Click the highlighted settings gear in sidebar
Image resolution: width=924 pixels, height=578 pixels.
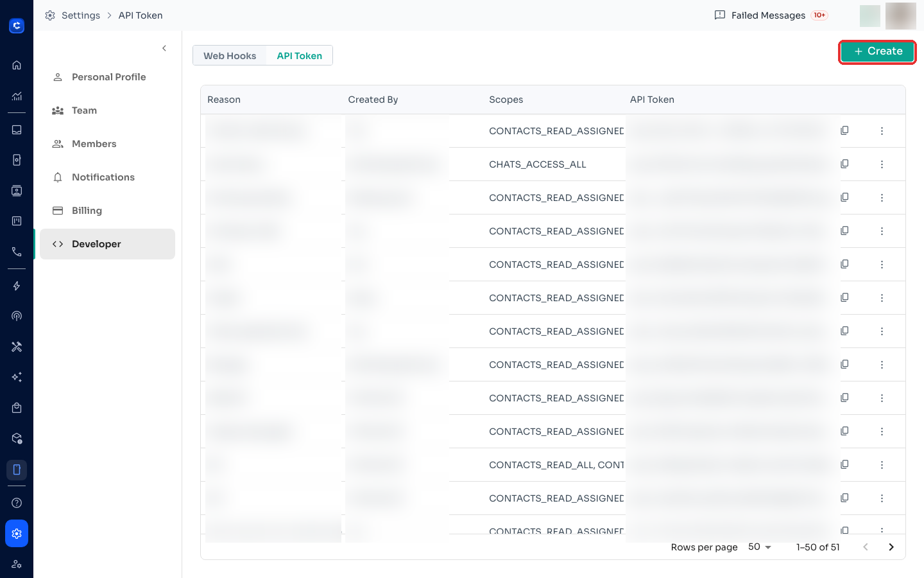pos(17,534)
